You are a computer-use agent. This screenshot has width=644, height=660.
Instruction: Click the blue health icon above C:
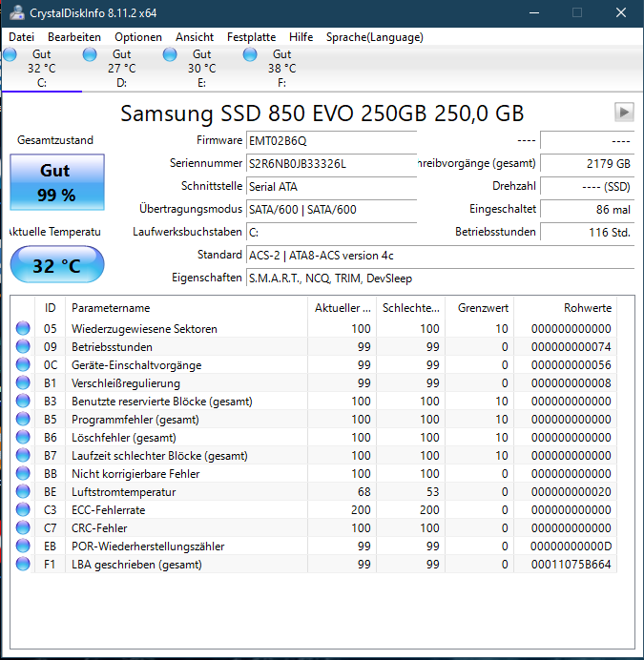click(x=10, y=54)
